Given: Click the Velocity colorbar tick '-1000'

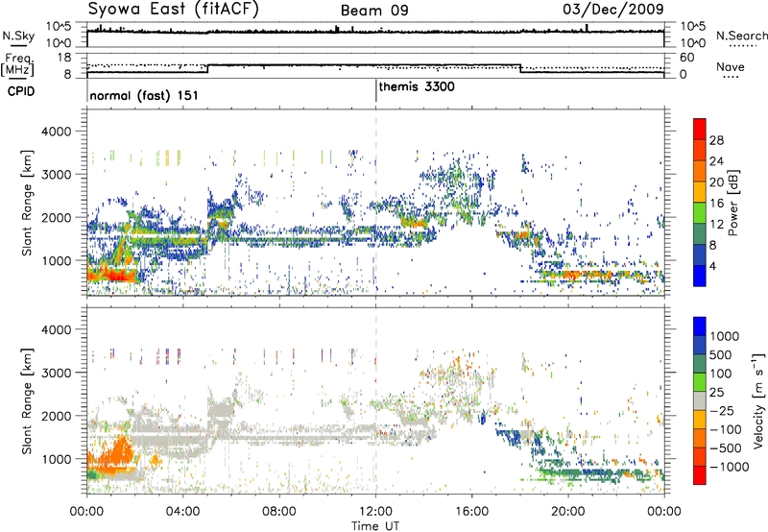Looking at the screenshot, I should [x=729, y=467].
